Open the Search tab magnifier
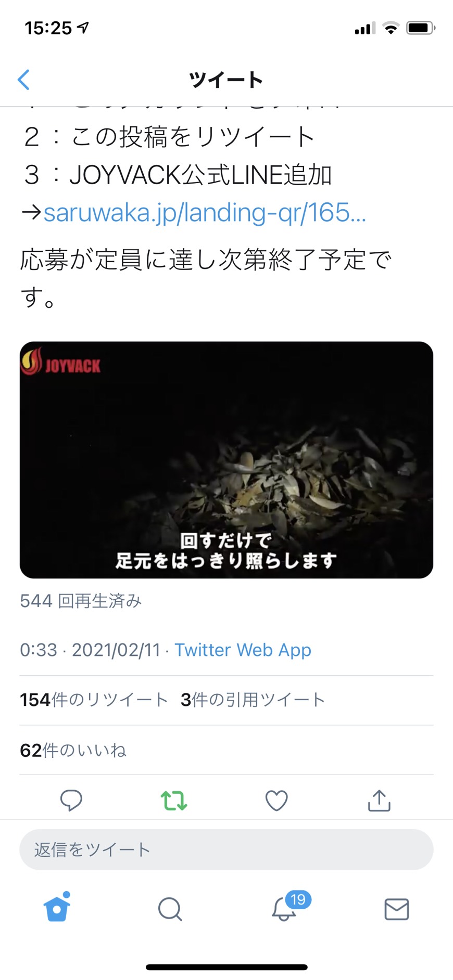Viewport: 453px width, 980px height. tap(170, 909)
